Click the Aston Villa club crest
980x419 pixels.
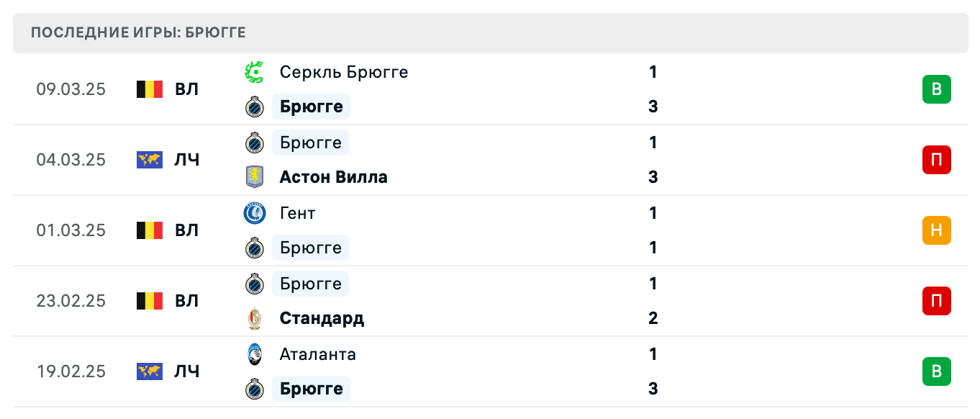pyautogui.click(x=255, y=177)
